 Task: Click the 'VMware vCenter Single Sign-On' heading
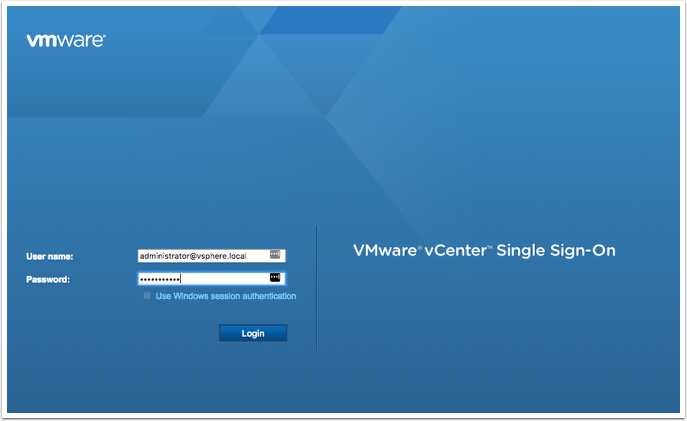[484, 251]
